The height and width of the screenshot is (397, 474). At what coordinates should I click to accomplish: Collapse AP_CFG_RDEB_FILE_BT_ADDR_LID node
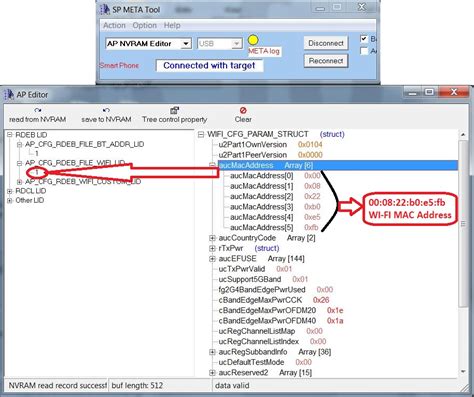tap(19, 144)
